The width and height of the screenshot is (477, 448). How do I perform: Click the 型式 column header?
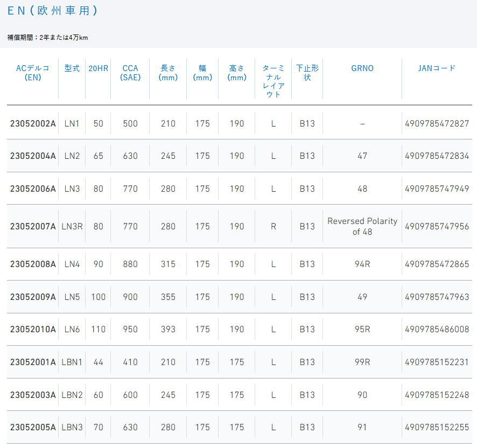pos(72,68)
